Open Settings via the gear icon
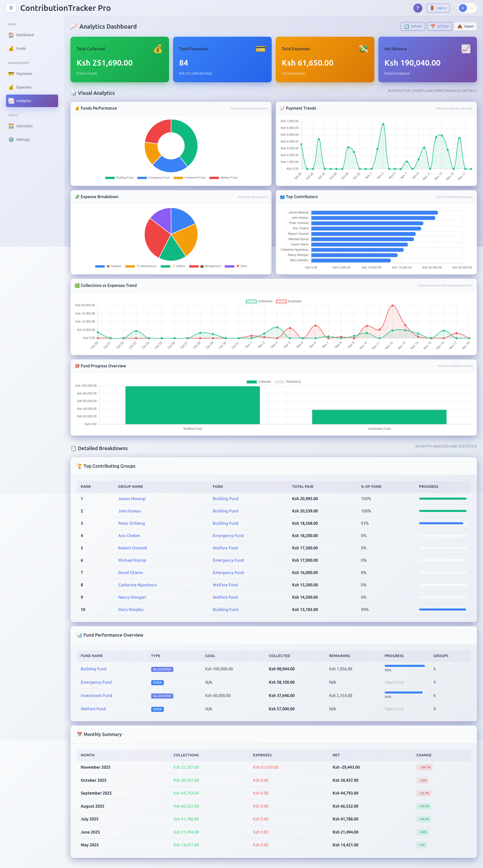This screenshot has width=483, height=868. pos(12,139)
